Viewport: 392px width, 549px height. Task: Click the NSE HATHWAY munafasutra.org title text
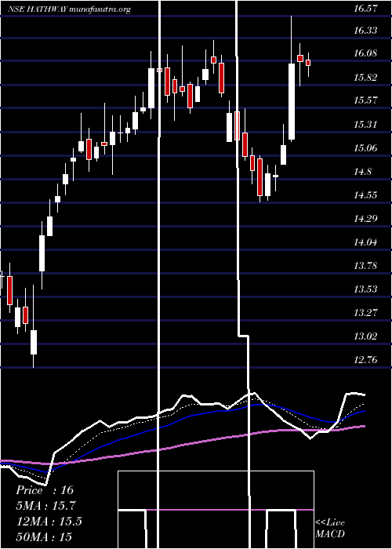70,9
